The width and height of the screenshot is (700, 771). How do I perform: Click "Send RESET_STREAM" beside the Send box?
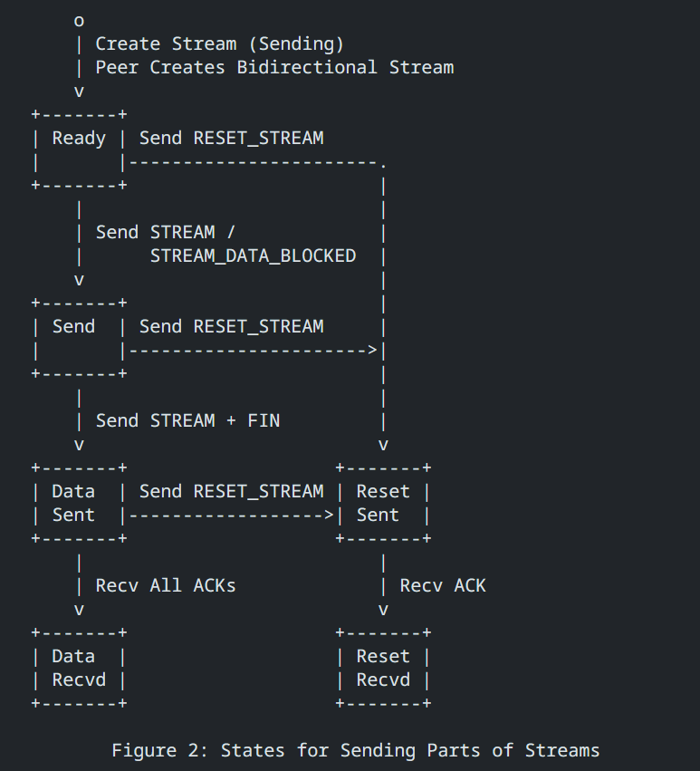231,326
